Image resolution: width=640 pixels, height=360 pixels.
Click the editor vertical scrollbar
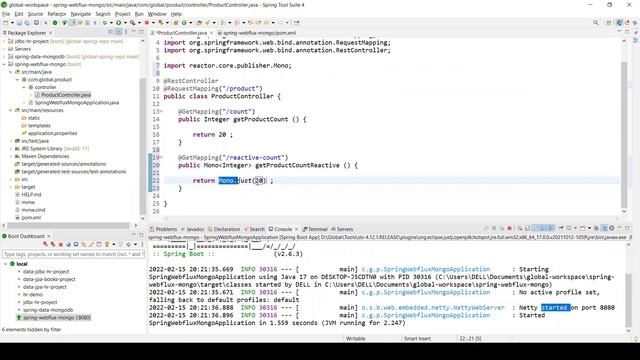click(624, 134)
